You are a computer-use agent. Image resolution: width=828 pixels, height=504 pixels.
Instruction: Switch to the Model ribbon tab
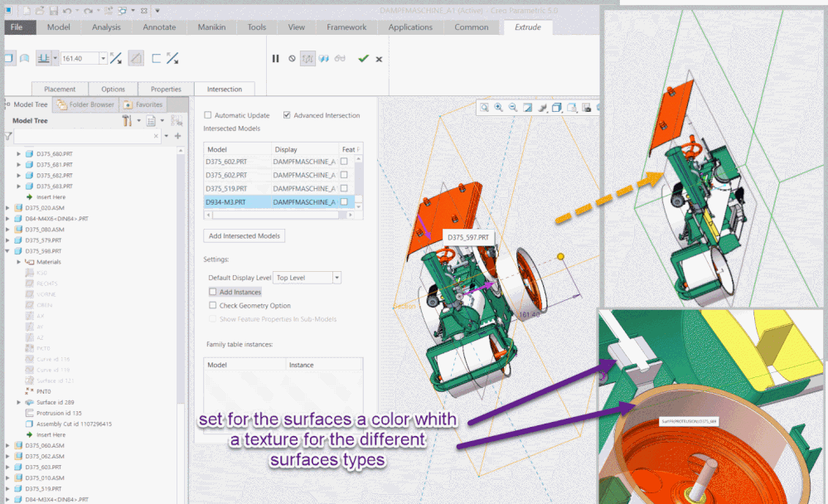[x=58, y=27]
